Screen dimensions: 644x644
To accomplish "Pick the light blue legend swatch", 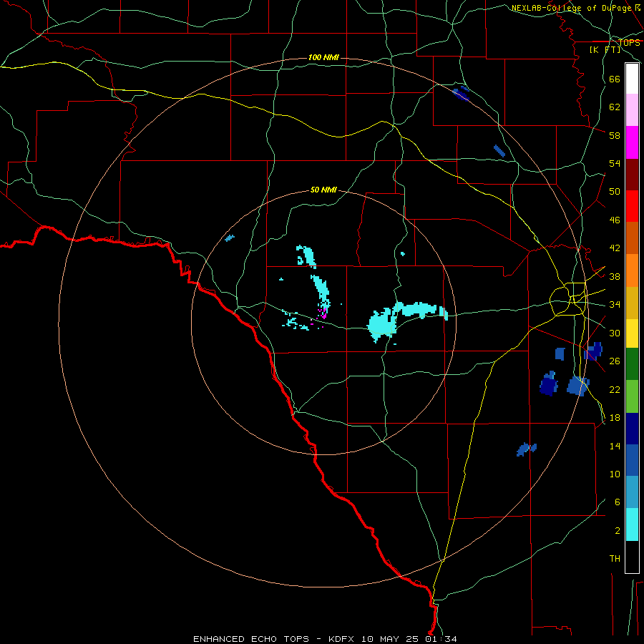I will click(x=632, y=492).
